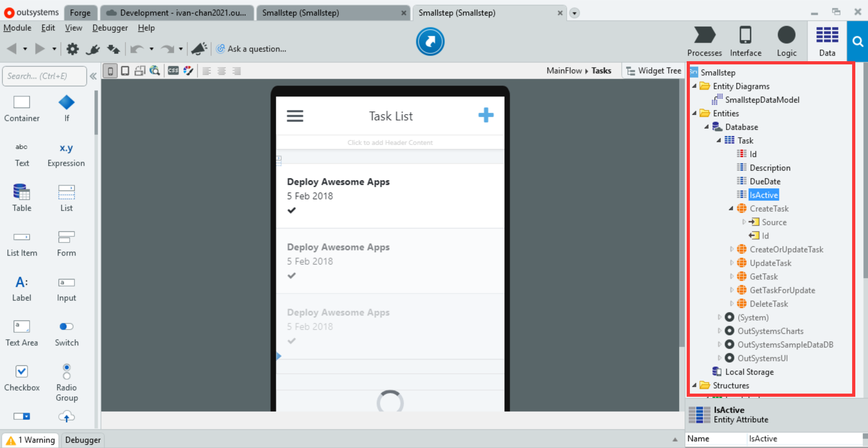Open the Edit menu
868x448 pixels.
(48, 28)
